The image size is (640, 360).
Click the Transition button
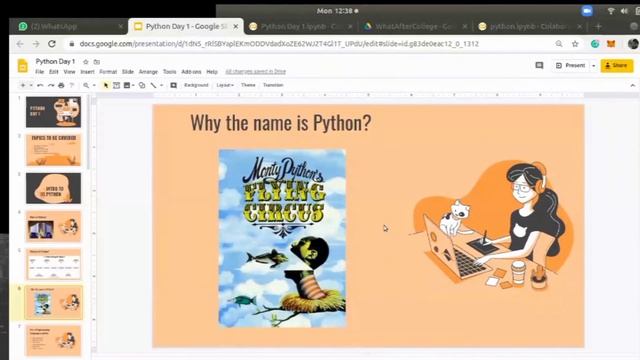[x=273, y=85]
